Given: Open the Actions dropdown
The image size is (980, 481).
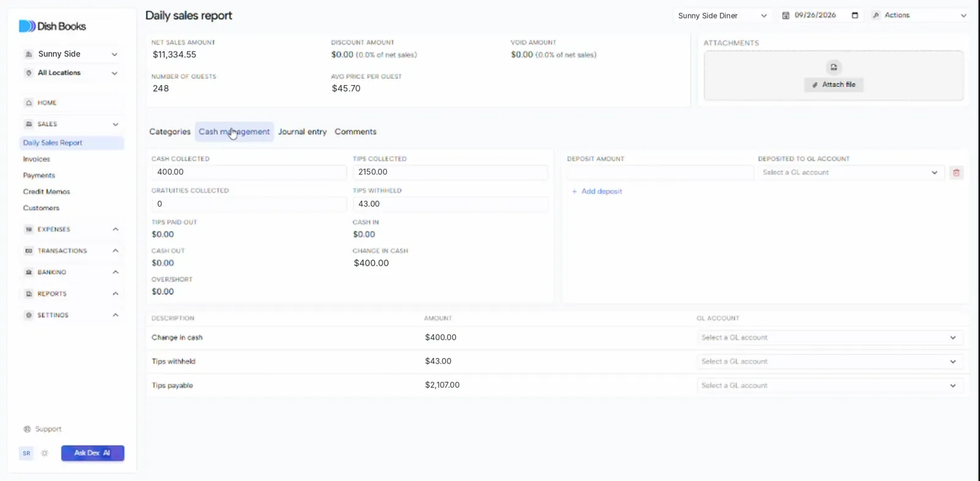Looking at the screenshot, I should pos(920,15).
